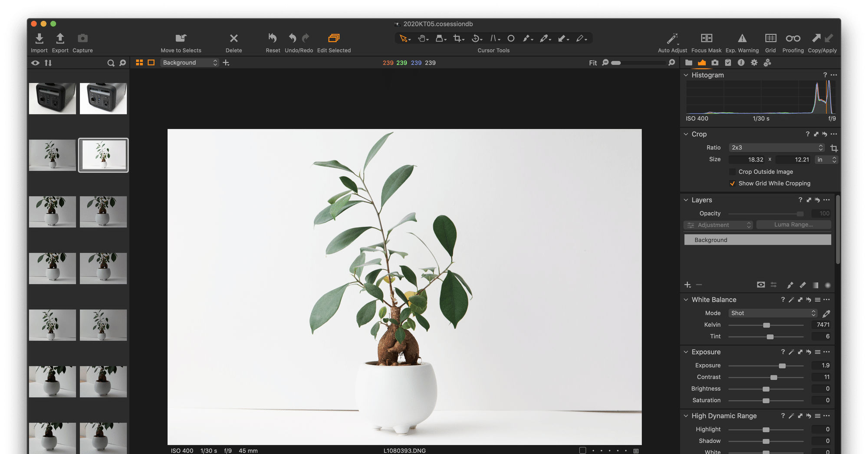Open the Background layer selector dropdown
This screenshot has width=868, height=454.
click(x=190, y=63)
